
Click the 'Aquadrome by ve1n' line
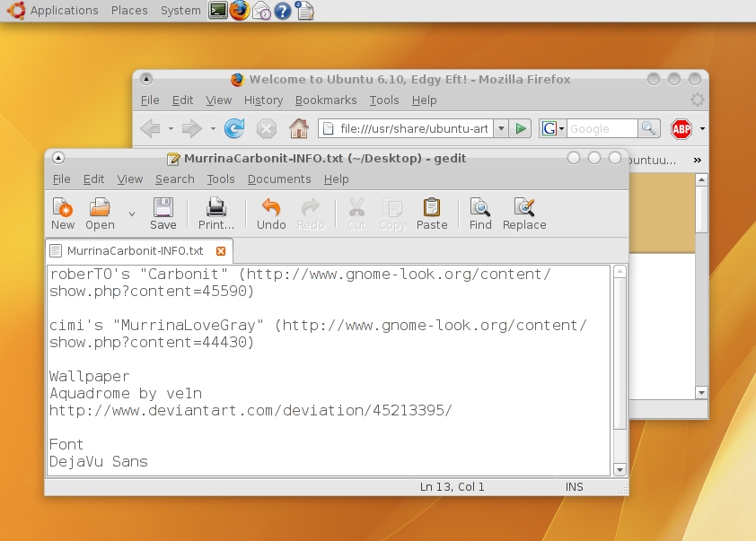[x=126, y=394]
